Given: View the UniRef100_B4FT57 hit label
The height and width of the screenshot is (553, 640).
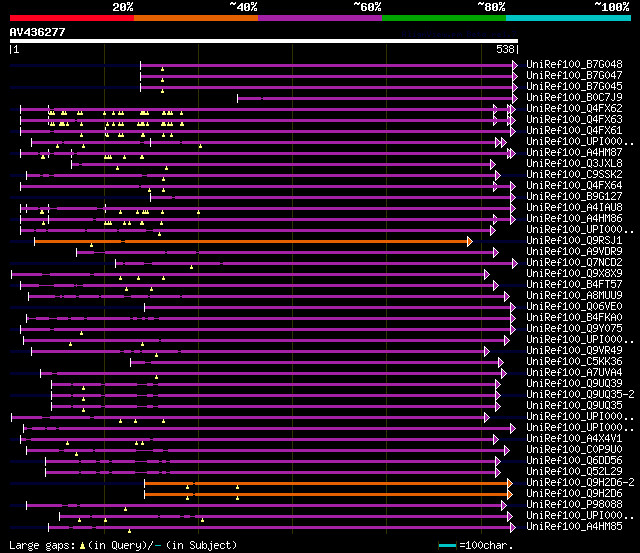Looking at the screenshot, I should pos(574,285).
